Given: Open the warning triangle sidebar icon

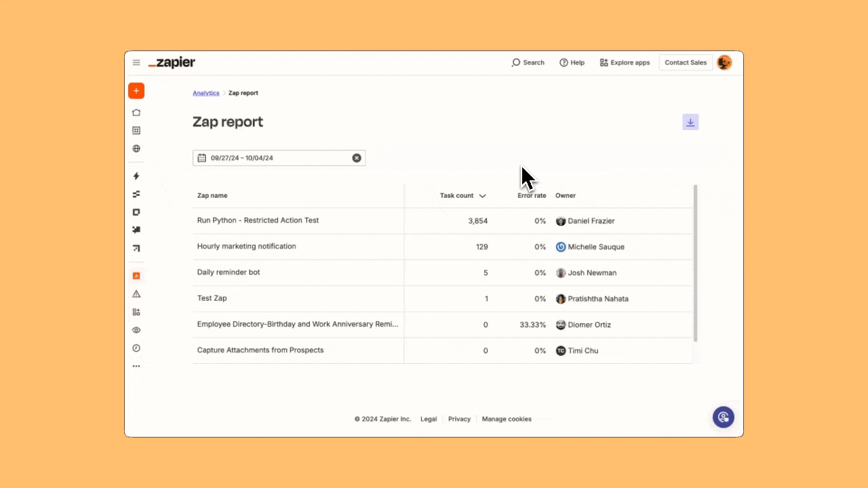Looking at the screenshot, I should (x=136, y=294).
